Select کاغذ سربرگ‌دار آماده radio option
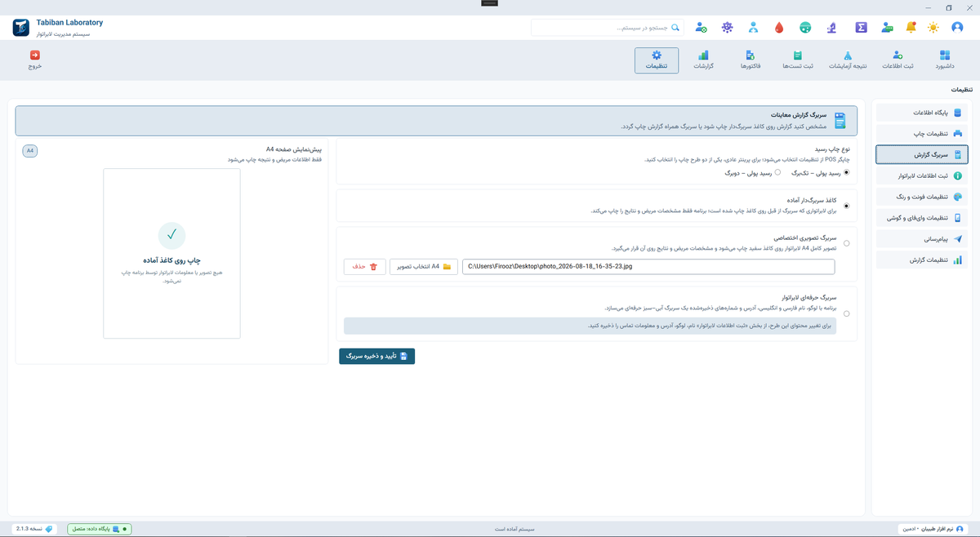980x537 pixels. 845,206
